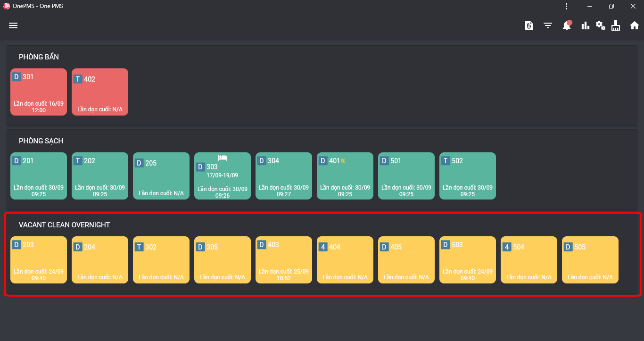
Task: Open clean room 501 card
Action: (x=406, y=176)
